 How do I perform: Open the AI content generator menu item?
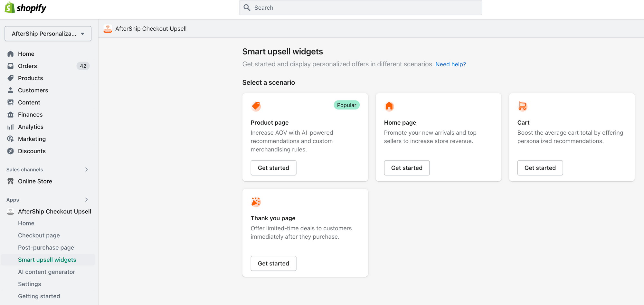pyautogui.click(x=46, y=272)
